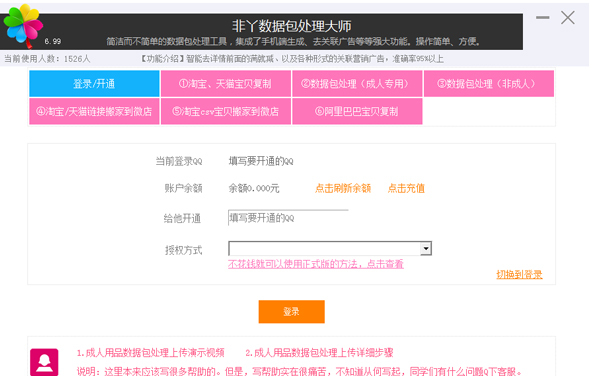592x376 pixels.
Task: Open the 授权方式 dropdown arrow
Action: tap(426, 248)
